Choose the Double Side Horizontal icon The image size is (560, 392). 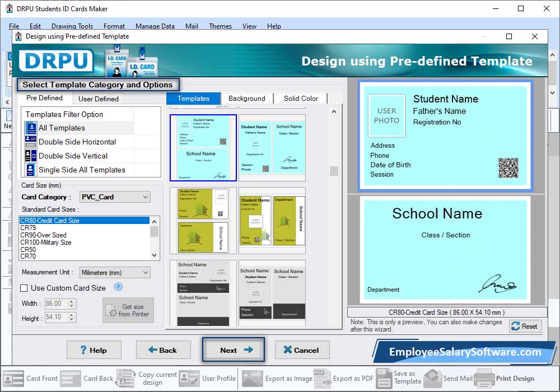[x=31, y=142]
